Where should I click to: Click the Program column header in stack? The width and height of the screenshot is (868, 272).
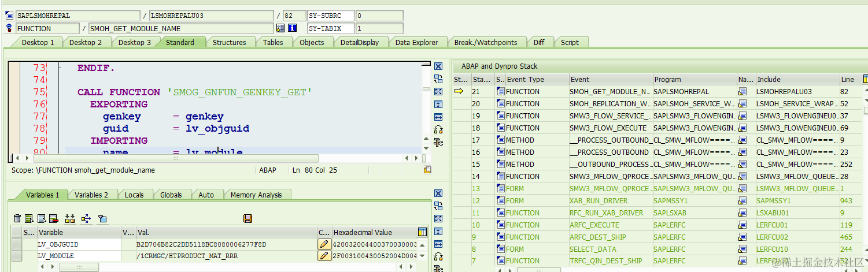[694, 79]
